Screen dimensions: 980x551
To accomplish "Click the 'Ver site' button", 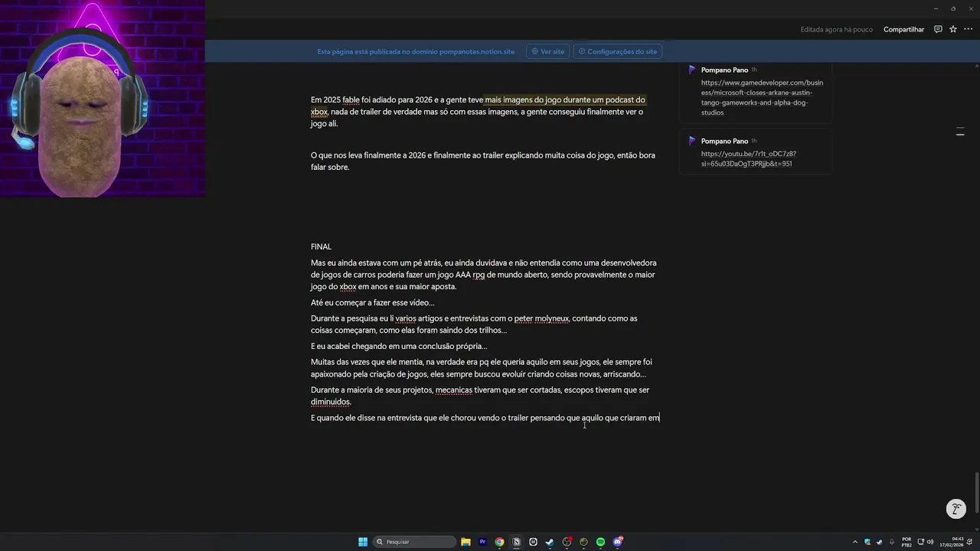I will (547, 51).
